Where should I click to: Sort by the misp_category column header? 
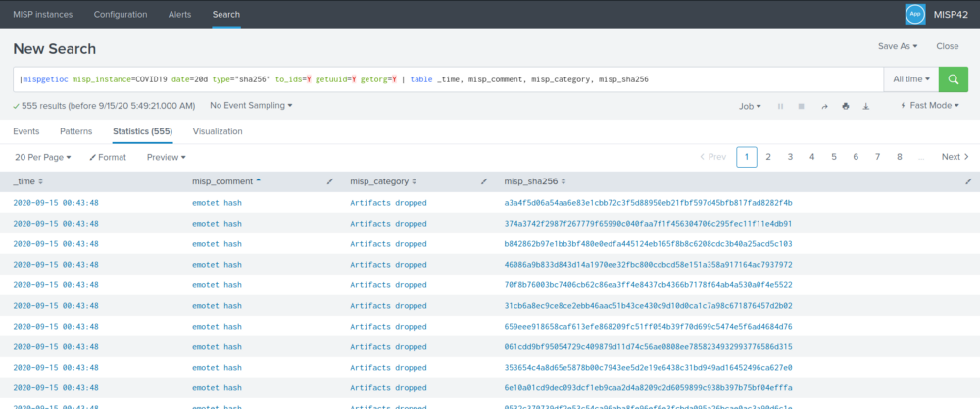(383, 181)
